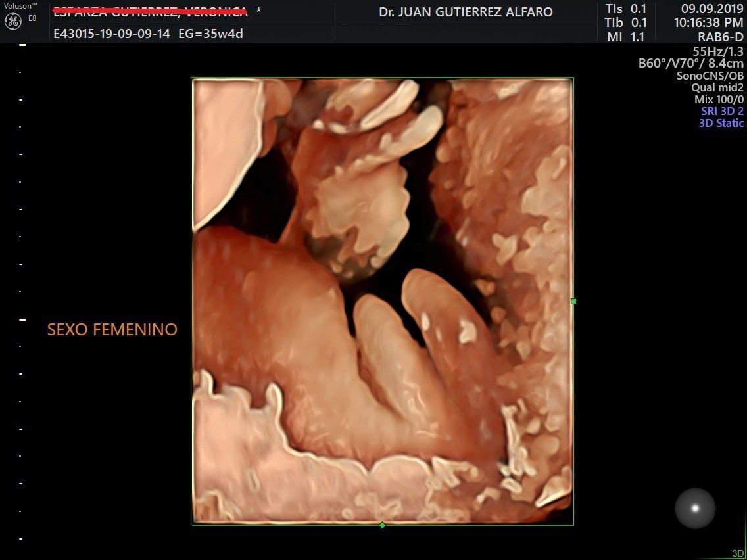This screenshot has width=747, height=560.
Task: Click the gestational age EG=35w4d
Action: (210, 34)
